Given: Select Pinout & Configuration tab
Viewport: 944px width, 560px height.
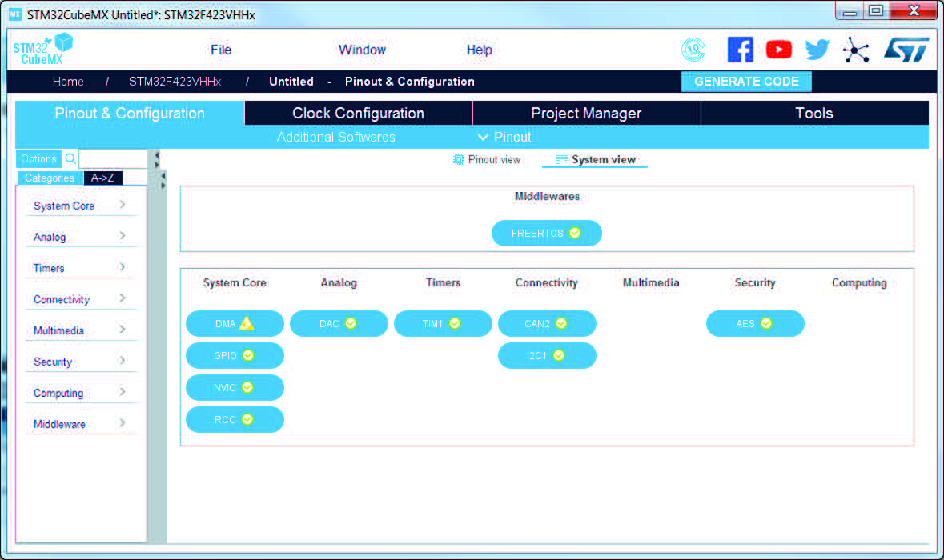Looking at the screenshot, I should (x=130, y=113).
